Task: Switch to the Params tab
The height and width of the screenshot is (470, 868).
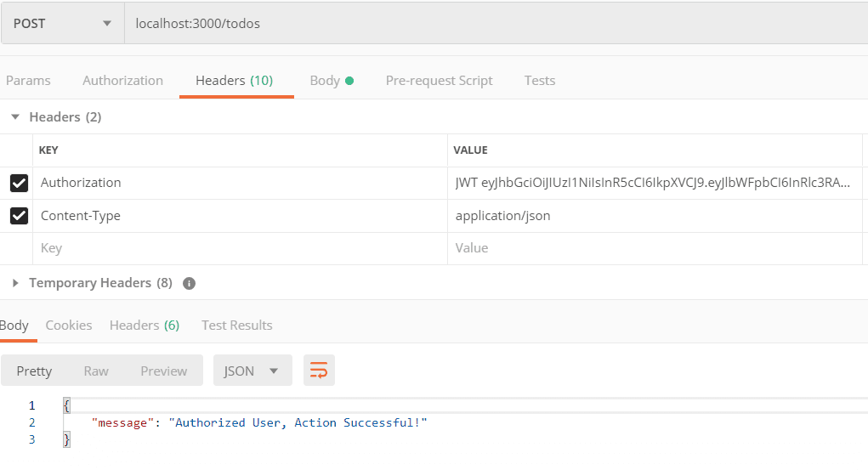Action: (28, 80)
